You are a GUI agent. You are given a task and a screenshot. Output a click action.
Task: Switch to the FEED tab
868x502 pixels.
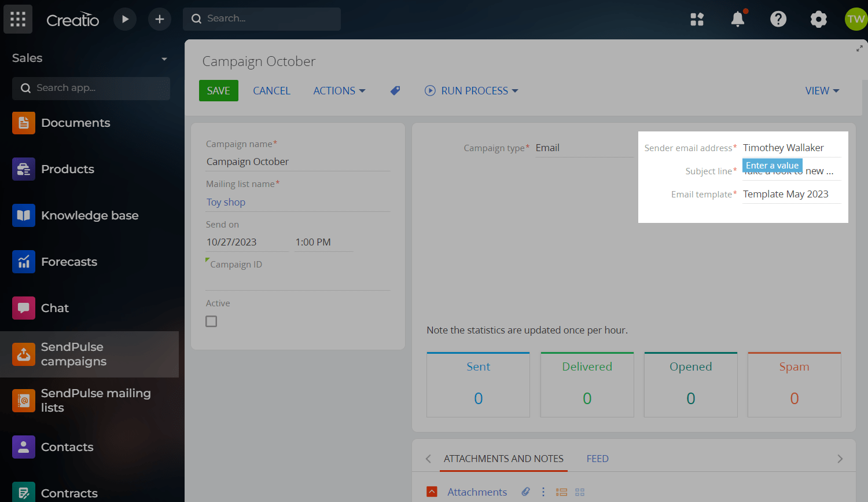click(597, 459)
